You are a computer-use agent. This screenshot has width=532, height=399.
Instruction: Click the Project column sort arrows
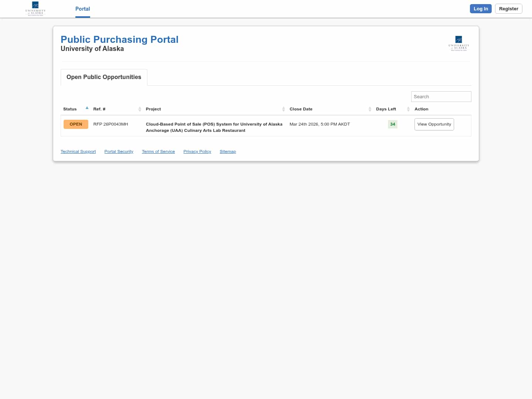coord(283,109)
